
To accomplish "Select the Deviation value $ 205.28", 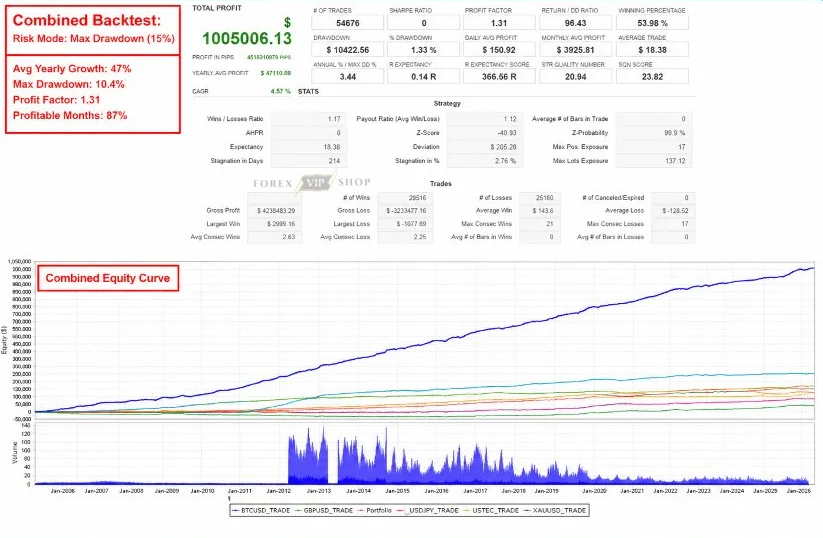I will pyautogui.click(x=483, y=147).
